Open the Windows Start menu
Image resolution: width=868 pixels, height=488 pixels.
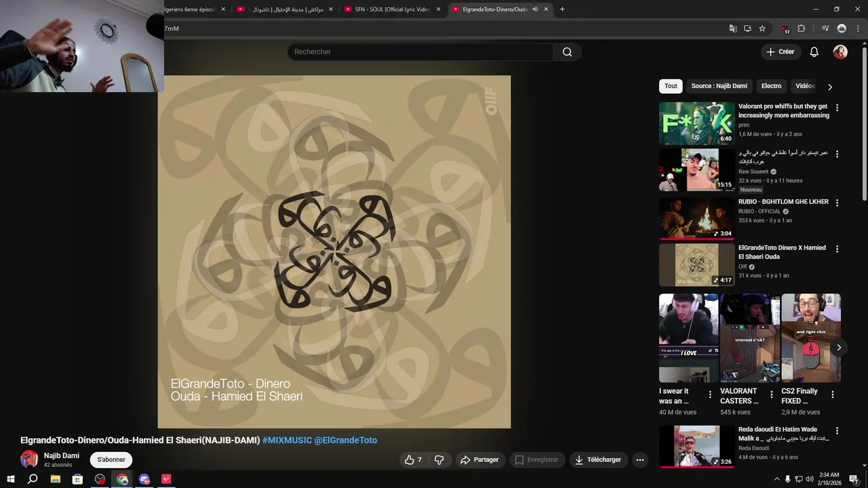tap(11, 479)
